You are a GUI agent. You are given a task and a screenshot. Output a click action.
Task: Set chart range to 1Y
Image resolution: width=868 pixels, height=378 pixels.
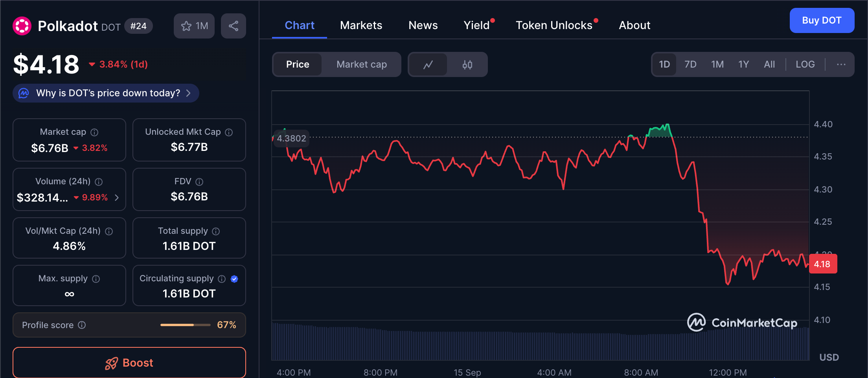point(743,64)
